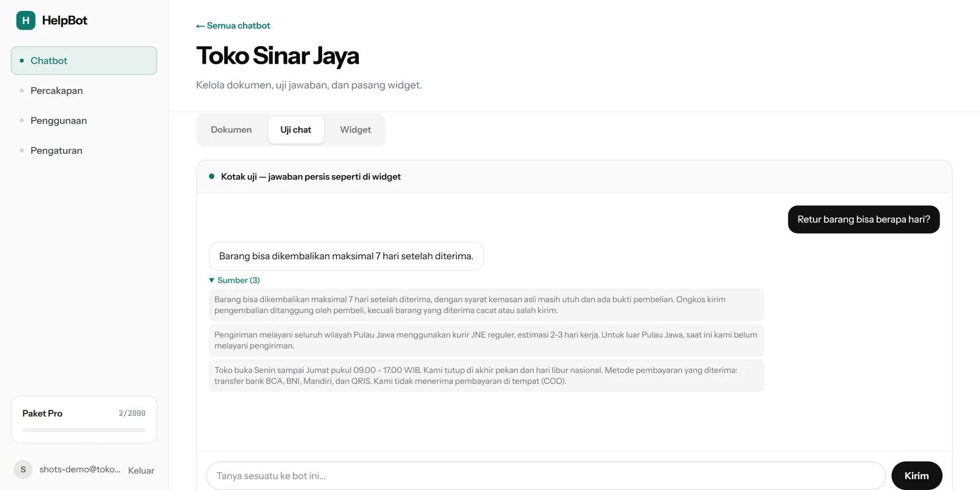Click the user avatar with letter S
The height and width of the screenshot is (490, 980).
(x=23, y=470)
